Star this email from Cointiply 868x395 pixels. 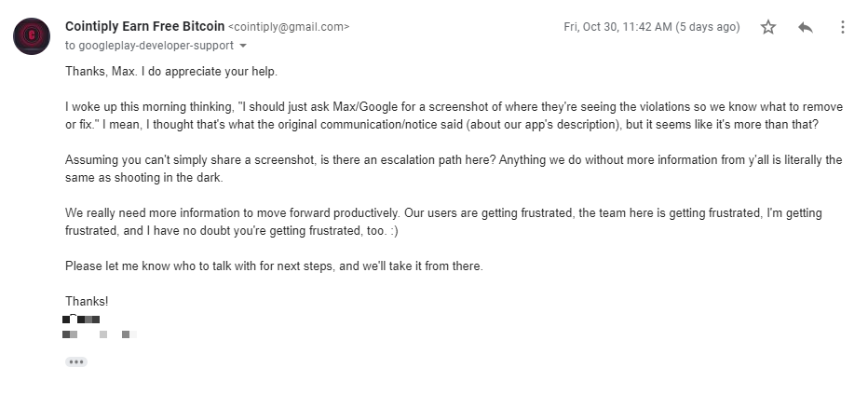[767, 27]
